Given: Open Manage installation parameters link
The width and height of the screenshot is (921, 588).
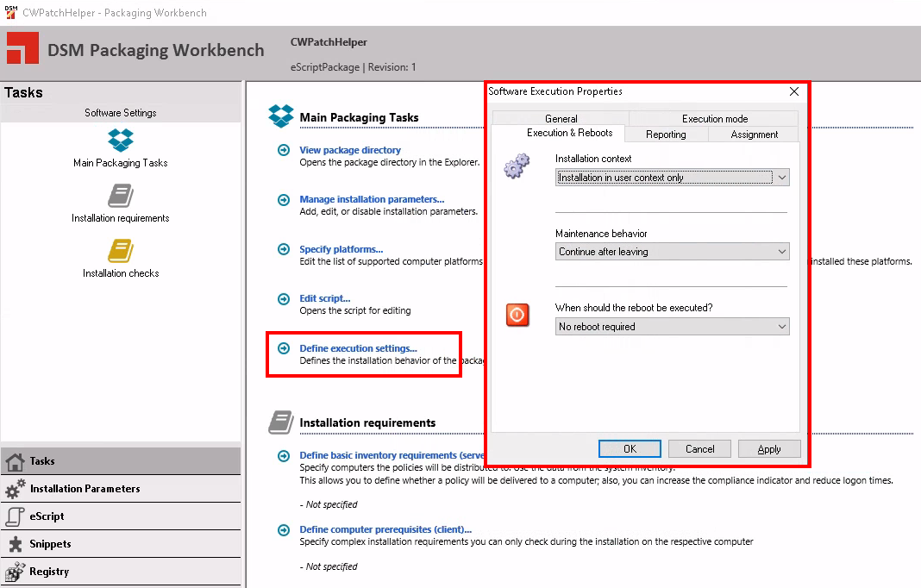Looking at the screenshot, I should coord(372,199).
